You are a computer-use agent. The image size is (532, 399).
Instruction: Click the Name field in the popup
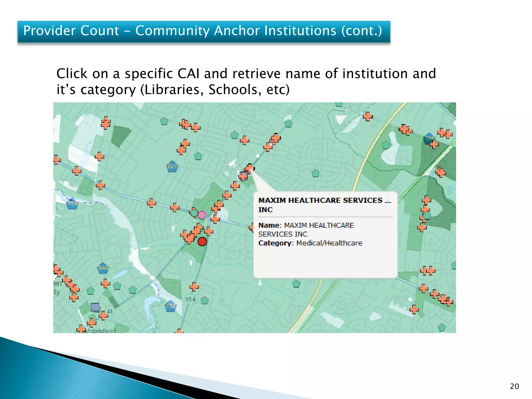pos(306,230)
